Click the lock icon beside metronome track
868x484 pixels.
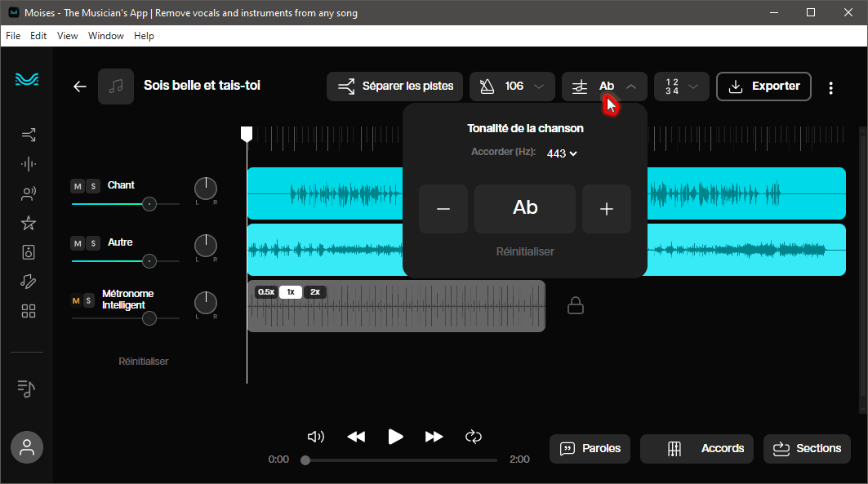(576, 306)
